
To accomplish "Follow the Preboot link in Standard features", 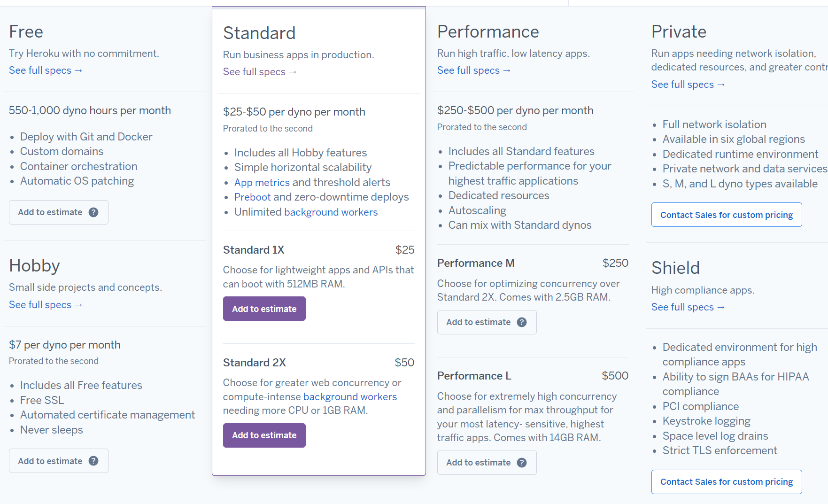I will pyautogui.click(x=253, y=197).
